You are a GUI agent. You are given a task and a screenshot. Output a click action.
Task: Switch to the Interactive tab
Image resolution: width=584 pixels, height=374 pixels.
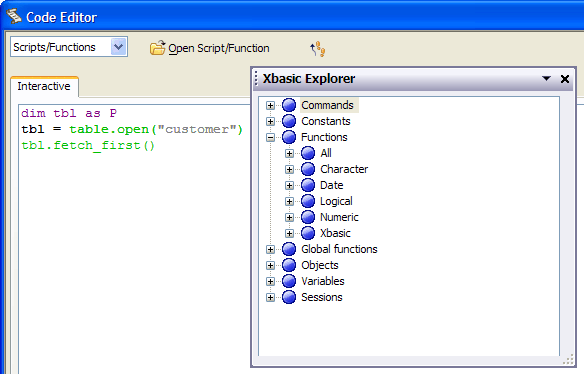tap(44, 86)
